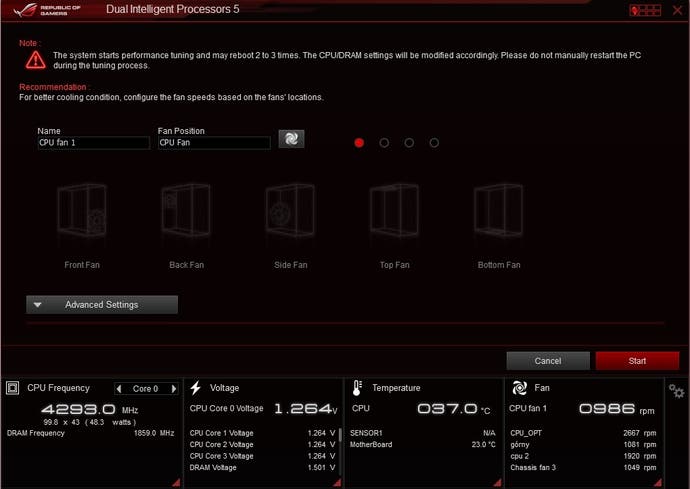Click the CPU Core 1 Voltage row
The image size is (690, 489).
262,433
